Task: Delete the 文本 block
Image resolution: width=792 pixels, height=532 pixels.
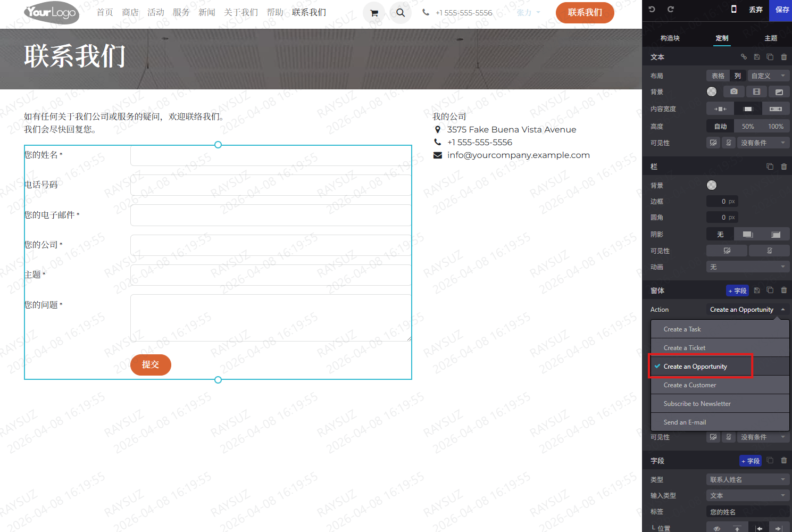Action: pos(783,57)
